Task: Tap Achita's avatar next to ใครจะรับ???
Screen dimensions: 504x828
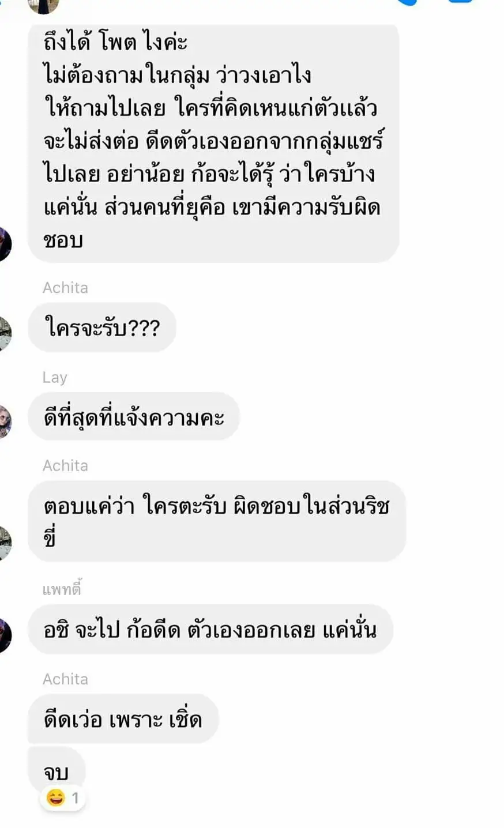Action: pos(5,333)
